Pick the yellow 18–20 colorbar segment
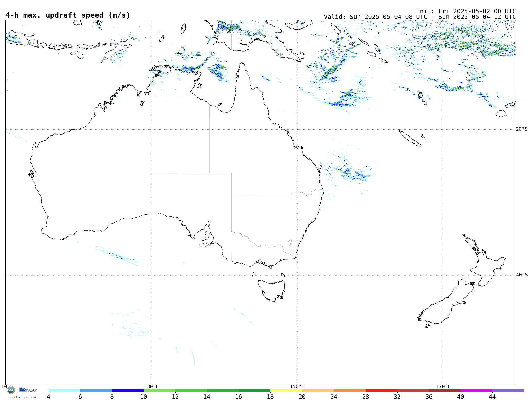 coord(286,391)
